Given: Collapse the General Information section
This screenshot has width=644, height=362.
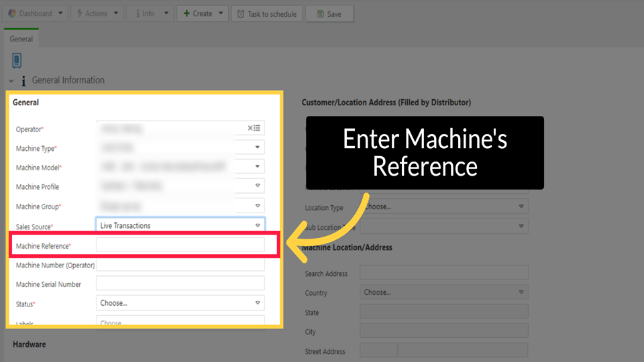Looking at the screenshot, I should [x=11, y=80].
